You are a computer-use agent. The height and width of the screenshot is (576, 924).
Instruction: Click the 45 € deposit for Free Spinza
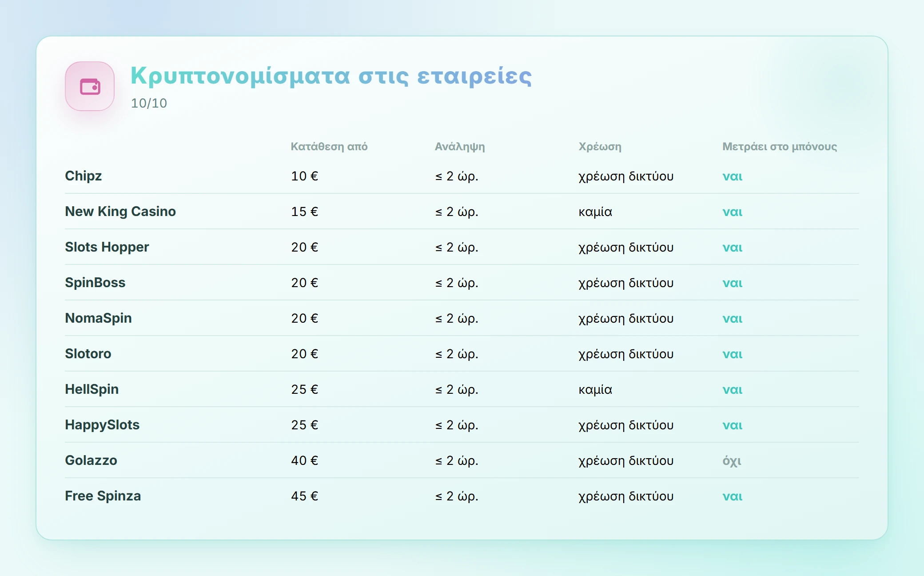click(305, 496)
